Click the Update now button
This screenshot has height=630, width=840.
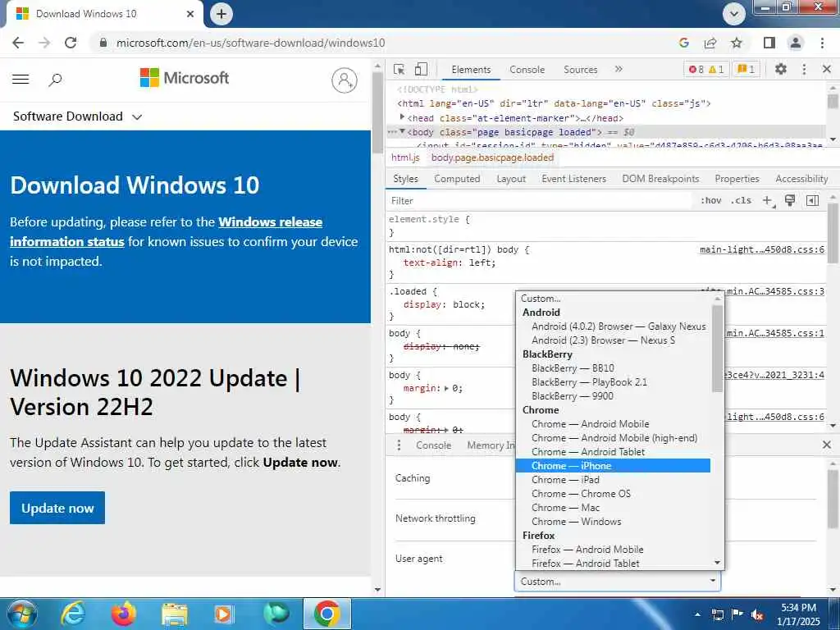(x=57, y=508)
